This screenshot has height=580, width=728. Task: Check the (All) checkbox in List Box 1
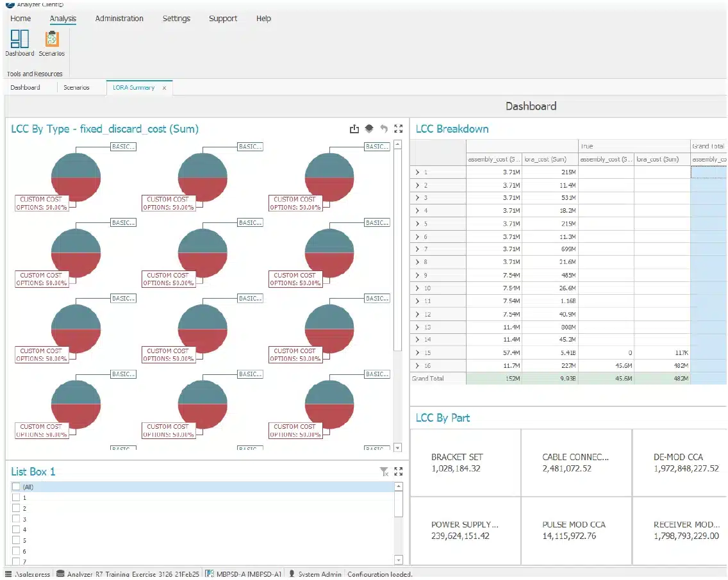point(16,487)
